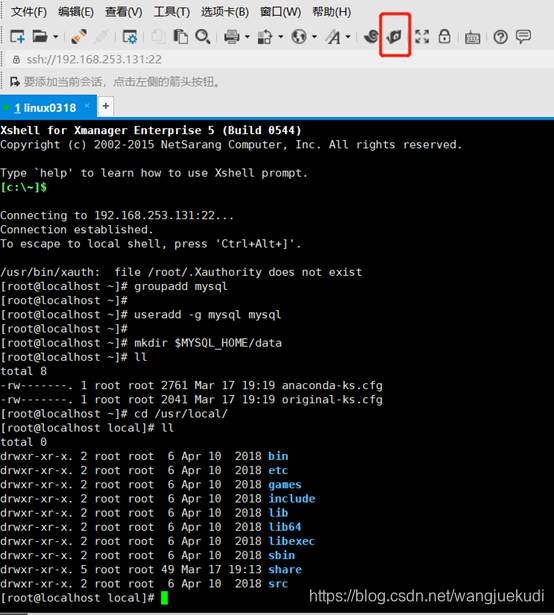Image resolution: width=554 pixels, height=615 pixels.
Task: Click the 'src' directory name
Action: tap(278, 584)
